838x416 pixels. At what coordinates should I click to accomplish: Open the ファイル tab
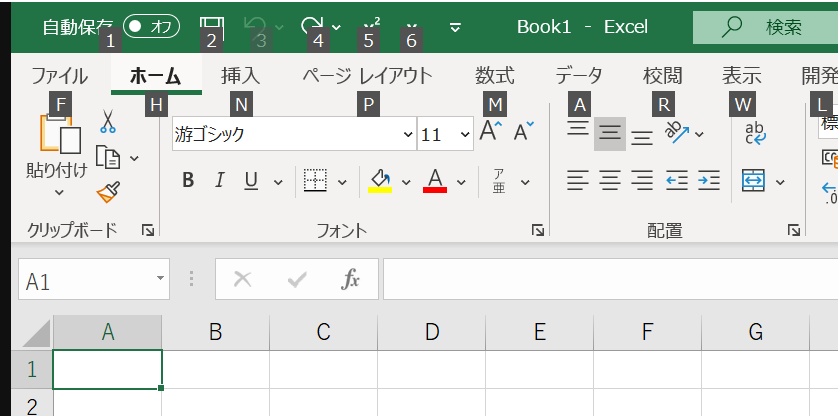[x=59, y=76]
